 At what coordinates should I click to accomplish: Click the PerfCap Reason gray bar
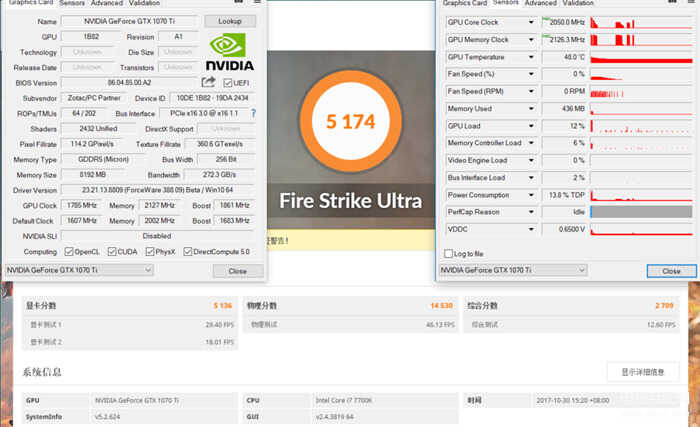(x=641, y=212)
